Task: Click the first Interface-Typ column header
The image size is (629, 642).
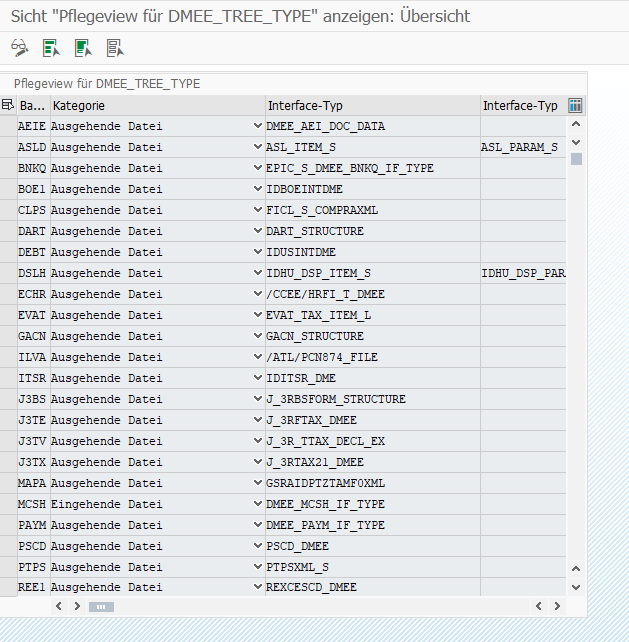Action: click(x=373, y=106)
